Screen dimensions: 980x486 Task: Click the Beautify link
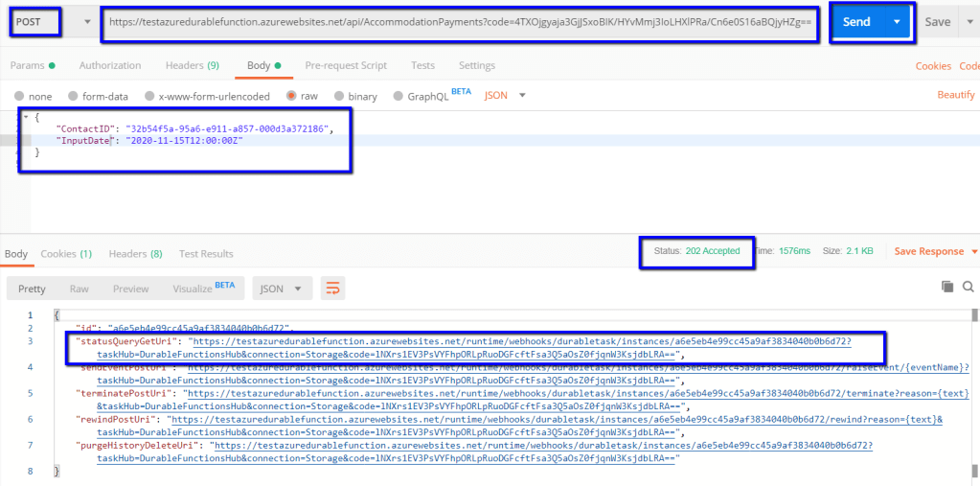[955, 96]
